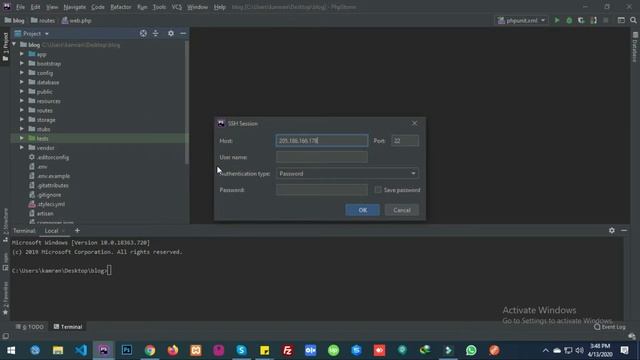640x360 pixels.
Task: Run the phpunit.xml configuration
Action: click(557, 20)
